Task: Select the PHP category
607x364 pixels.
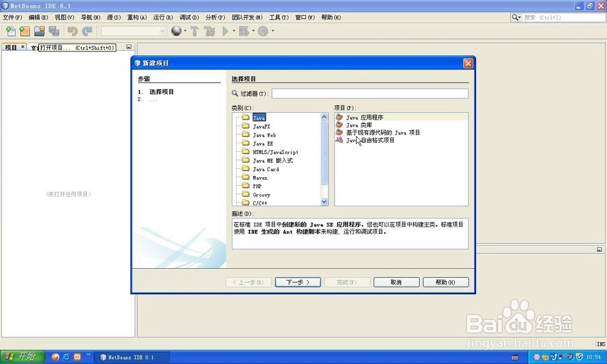Action: [257, 186]
